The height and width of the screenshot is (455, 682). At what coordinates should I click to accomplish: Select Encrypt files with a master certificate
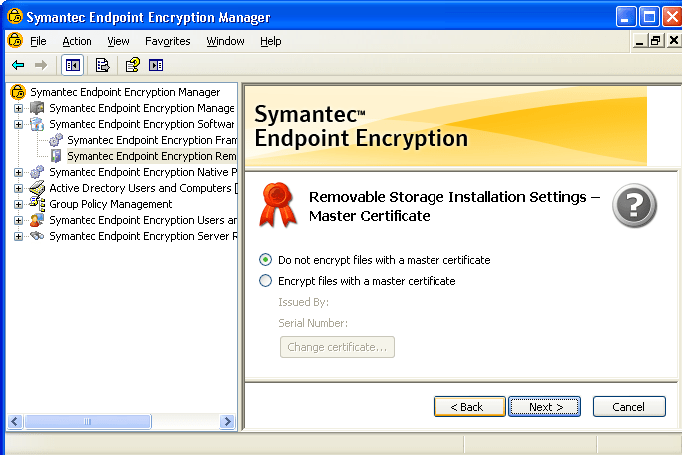coord(265,281)
